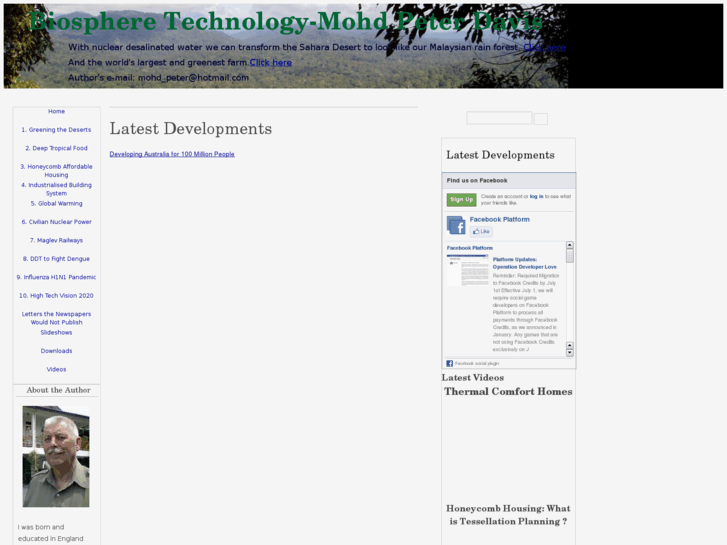Click the Platform Updates post thumbnail image
The width and height of the screenshot is (727, 545).
pyautogui.click(x=468, y=270)
